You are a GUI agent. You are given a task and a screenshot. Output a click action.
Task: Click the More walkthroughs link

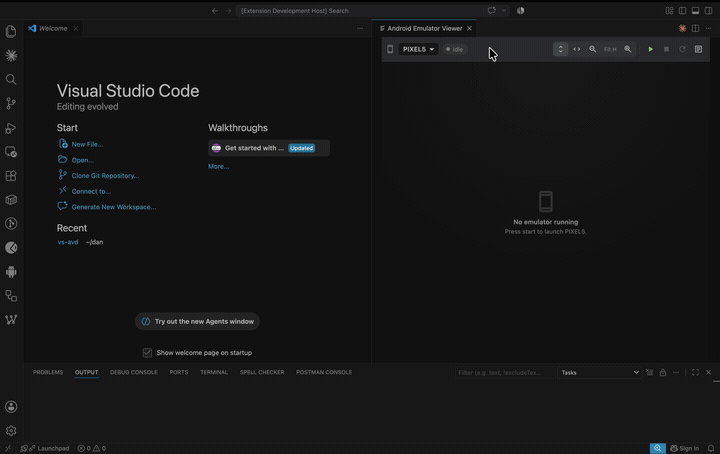pos(218,167)
